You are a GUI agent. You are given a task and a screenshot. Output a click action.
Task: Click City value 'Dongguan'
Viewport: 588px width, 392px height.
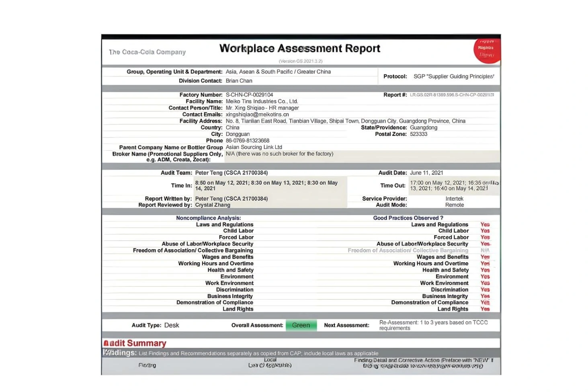point(238,134)
